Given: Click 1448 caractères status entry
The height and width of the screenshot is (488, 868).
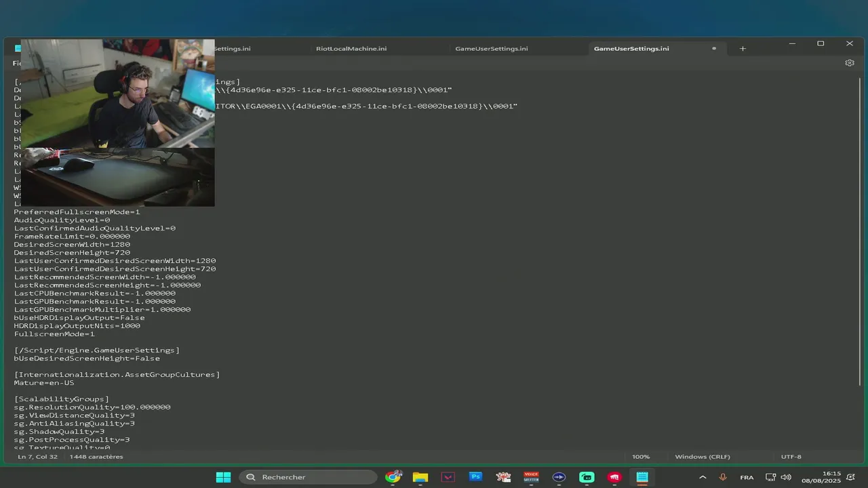Looking at the screenshot, I should [x=96, y=457].
